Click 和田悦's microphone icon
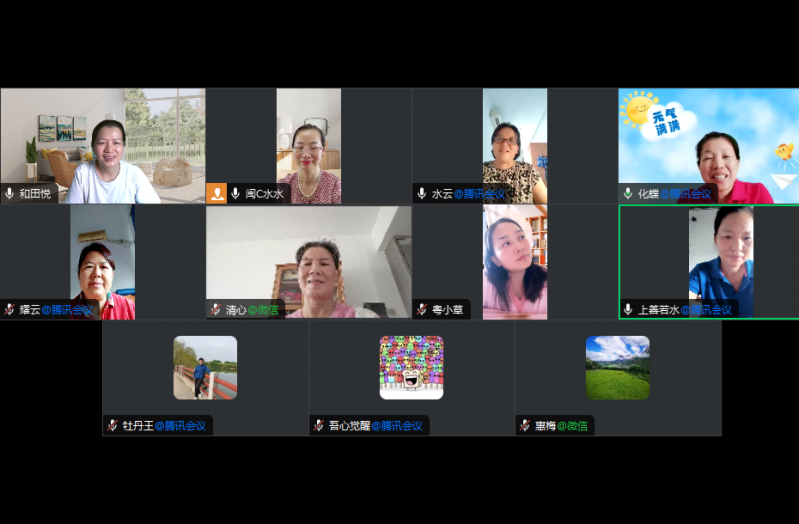The image size is (799, 524). 10,194
